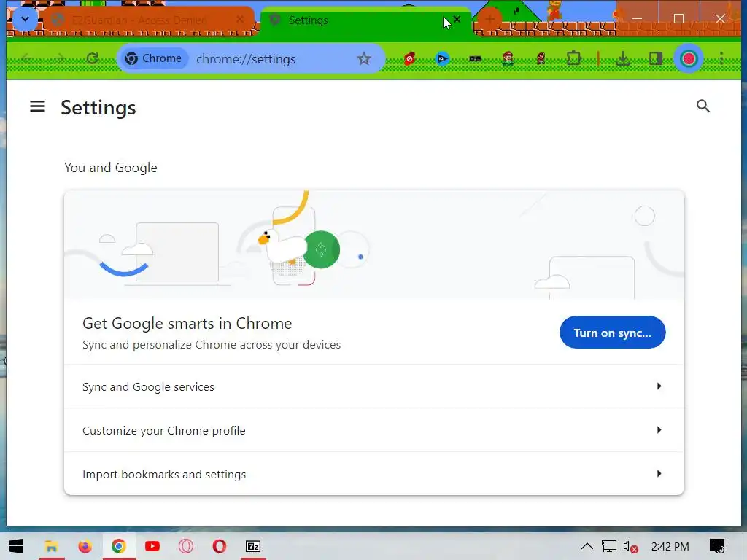Viewport: 747px width, 560px height.
Task: Maximize the Chrome window
Action: point(678,18)
